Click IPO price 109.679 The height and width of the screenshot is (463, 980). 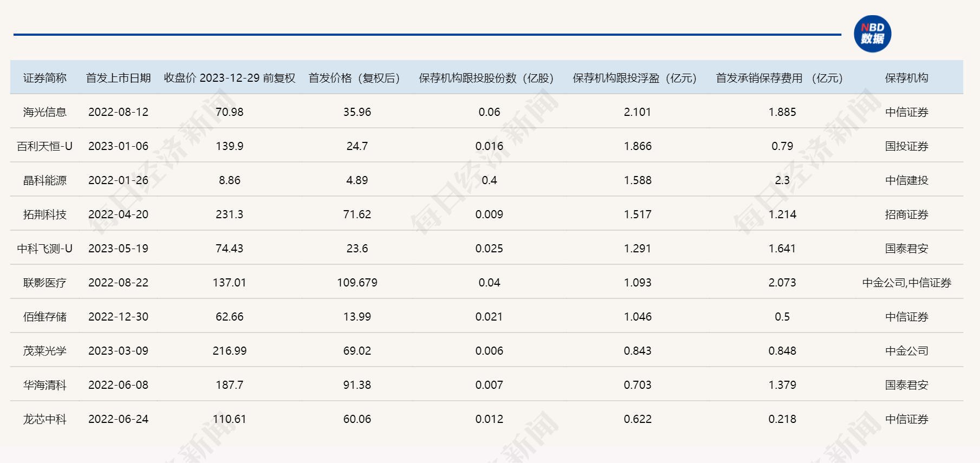tap(357, 283)
